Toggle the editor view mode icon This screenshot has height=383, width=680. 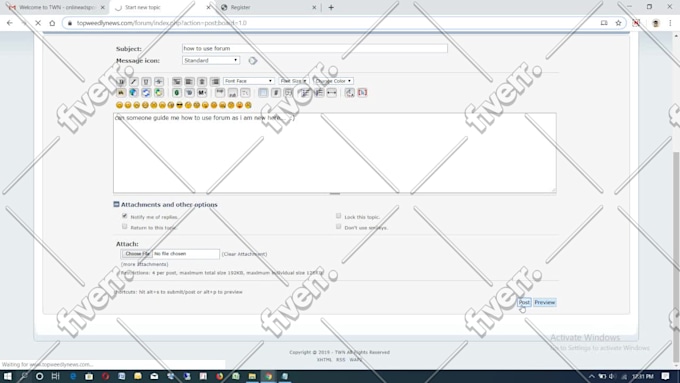pyautogui.click(x=362, y=93)
